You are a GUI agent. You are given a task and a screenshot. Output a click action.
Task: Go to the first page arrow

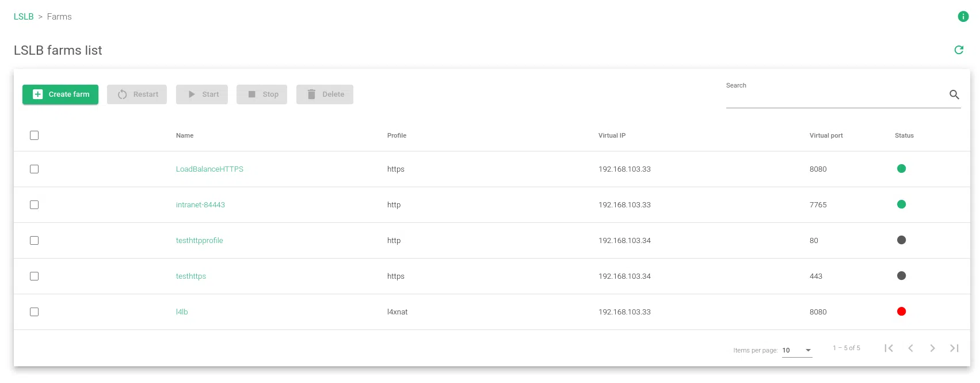[x=889, y=348]
